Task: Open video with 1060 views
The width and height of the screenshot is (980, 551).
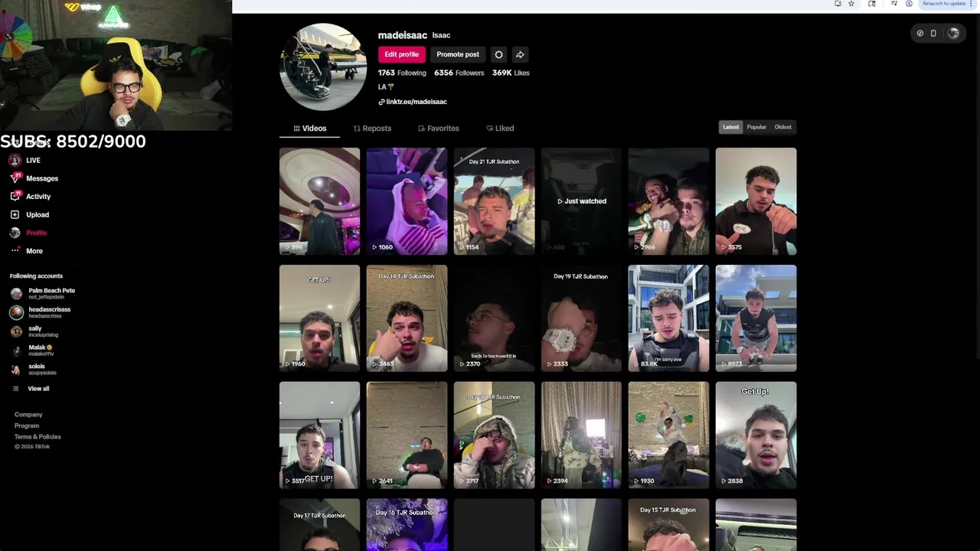Action: pos(407,201)
